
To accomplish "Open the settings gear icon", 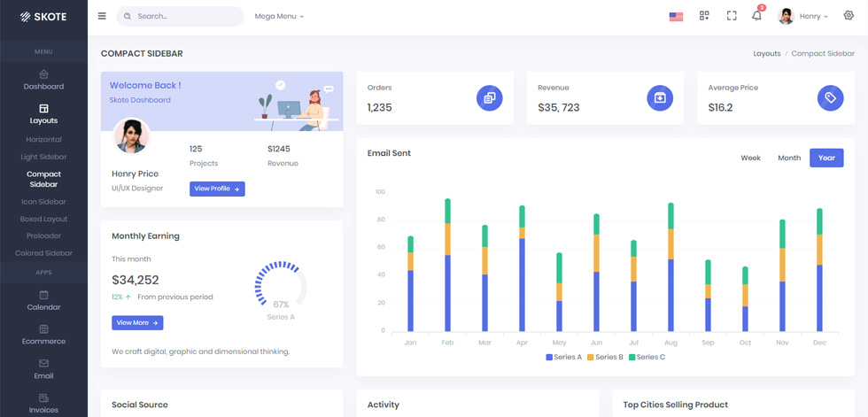I will pyautogui.click(x=849, y=15).
